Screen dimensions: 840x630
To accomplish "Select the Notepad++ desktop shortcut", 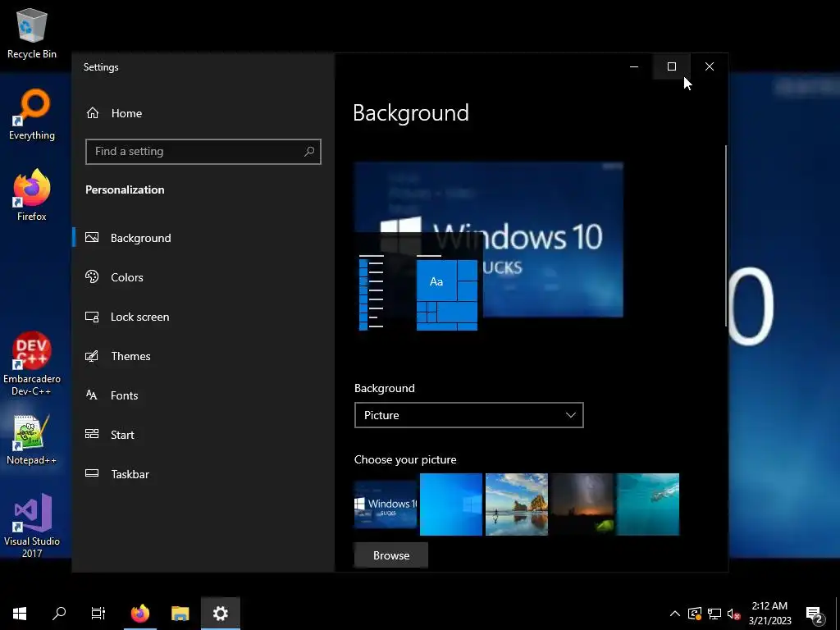I will (x=32, y=440).
